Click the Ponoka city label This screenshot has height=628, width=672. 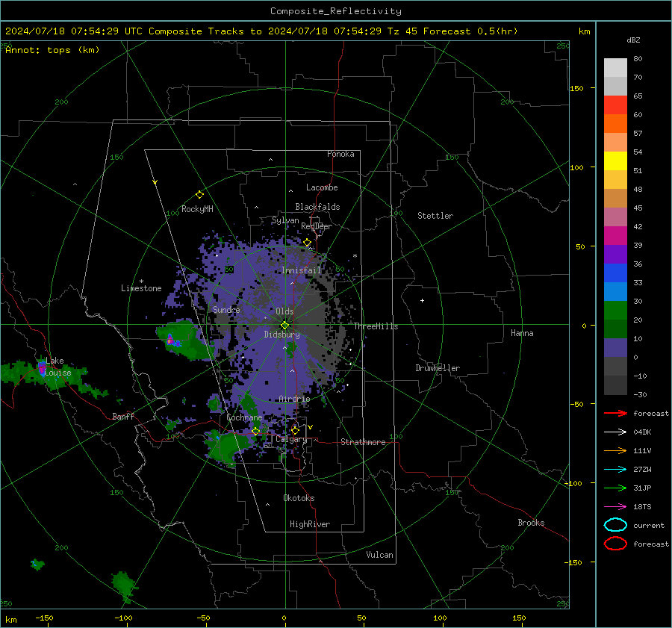coord(340,154)
